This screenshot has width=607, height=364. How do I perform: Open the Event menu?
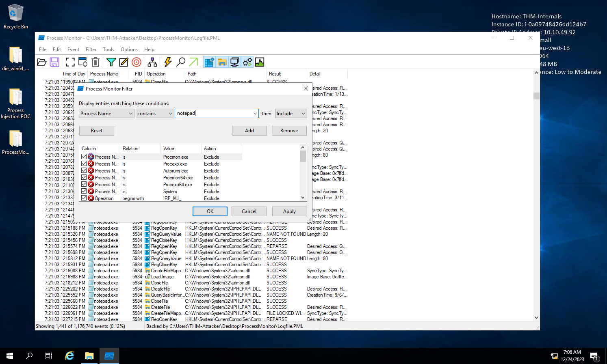(73, 50)
